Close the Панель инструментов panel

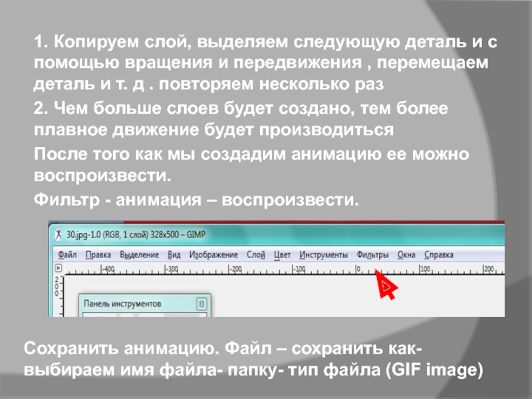201,304
